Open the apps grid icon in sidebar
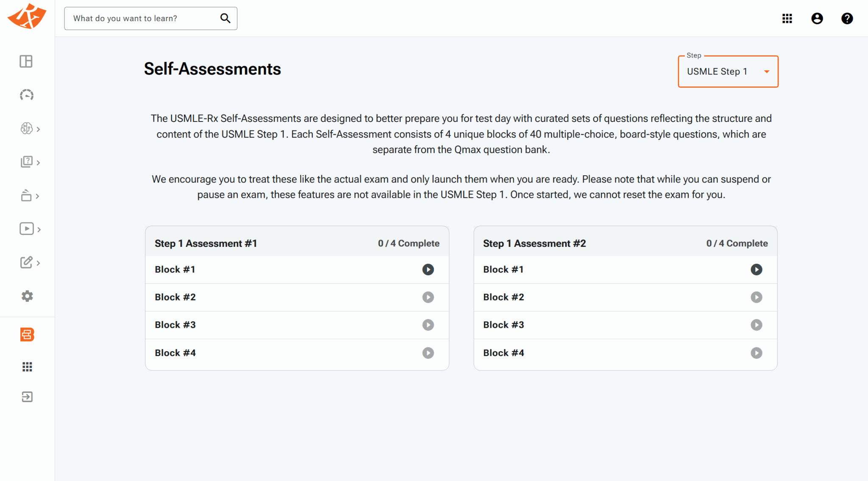 [x=27, y=367]
